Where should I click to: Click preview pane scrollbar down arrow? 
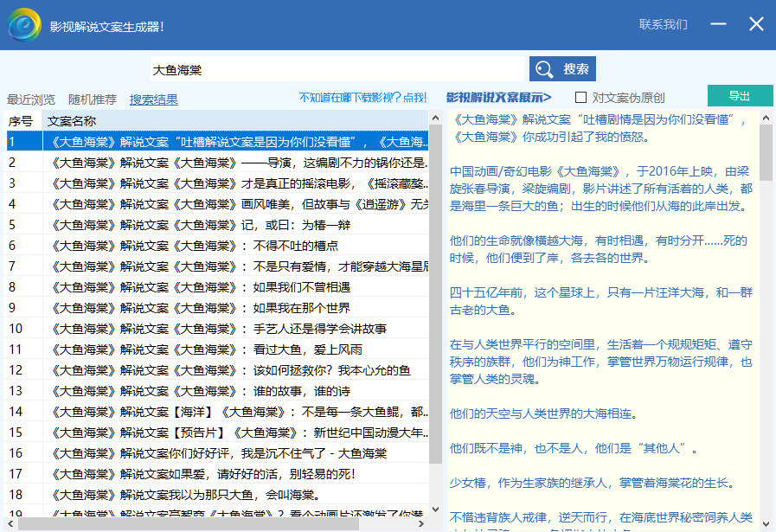pyautogui.click(x=766, y=523)
